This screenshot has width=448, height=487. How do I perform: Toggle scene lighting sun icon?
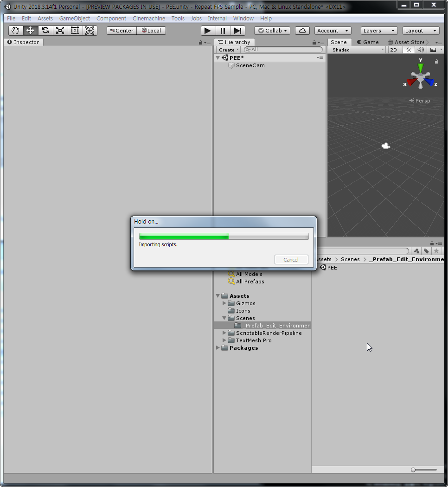409,50
